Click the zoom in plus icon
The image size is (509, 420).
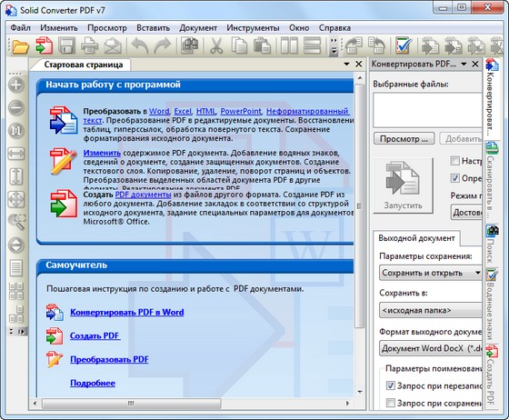(16, 85)
